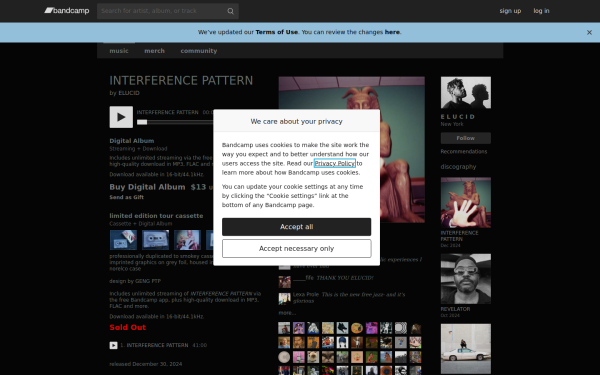Click the Accept all button
The height and width of the screenshot is (375, 600).
(297, 227)
